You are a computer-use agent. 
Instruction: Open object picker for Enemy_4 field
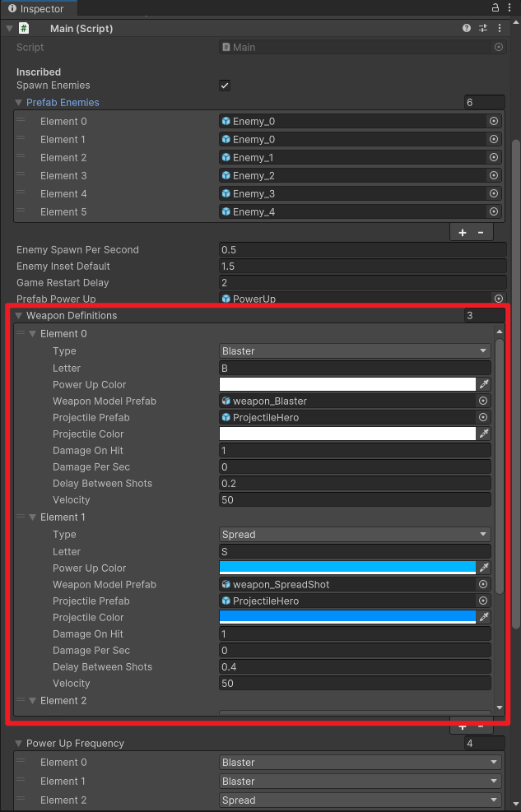494,211
